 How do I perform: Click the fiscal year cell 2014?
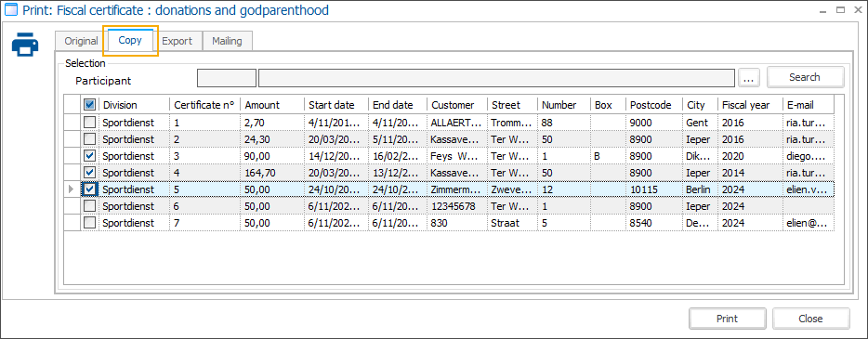point(750,173)
